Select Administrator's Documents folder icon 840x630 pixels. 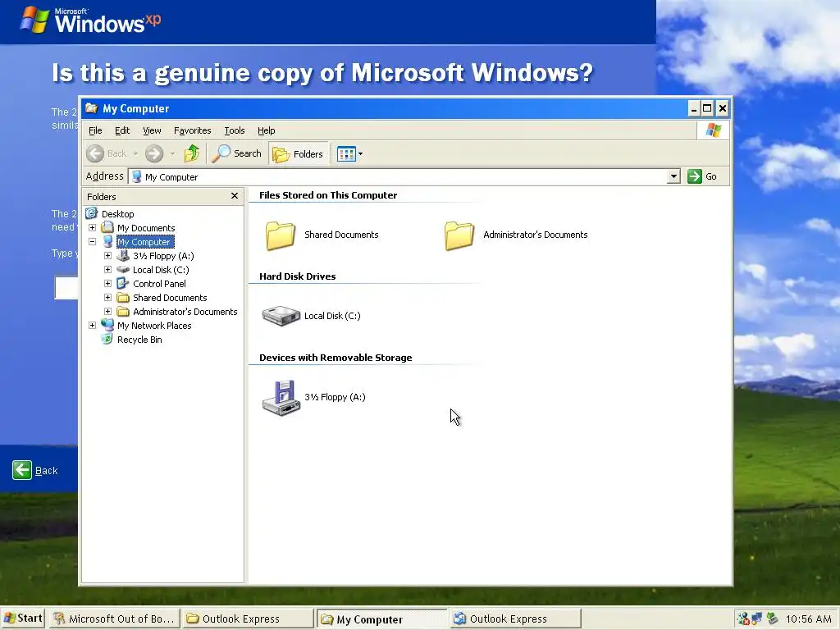click(459, 235)
